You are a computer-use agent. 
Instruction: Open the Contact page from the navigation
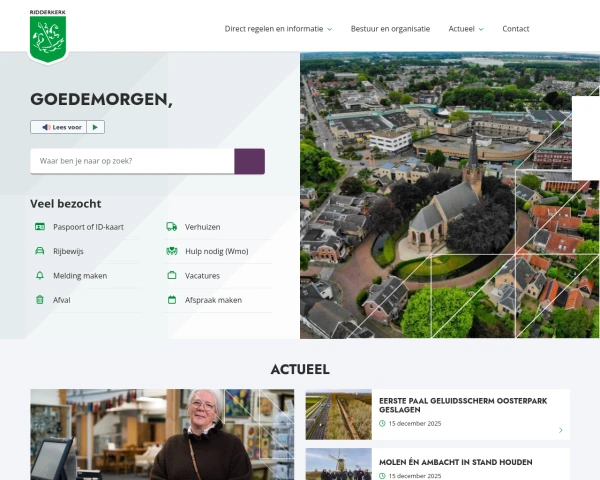[515, 29]
